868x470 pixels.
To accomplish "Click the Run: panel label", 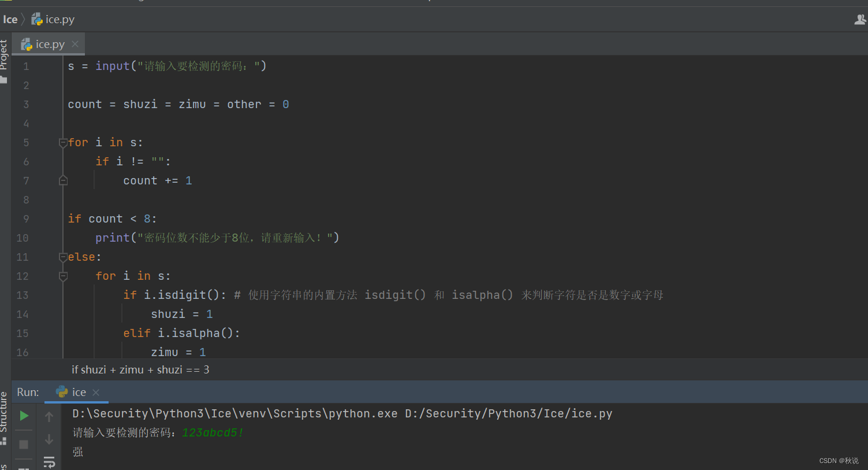I will pyautogui.click(x=28, y=392).
